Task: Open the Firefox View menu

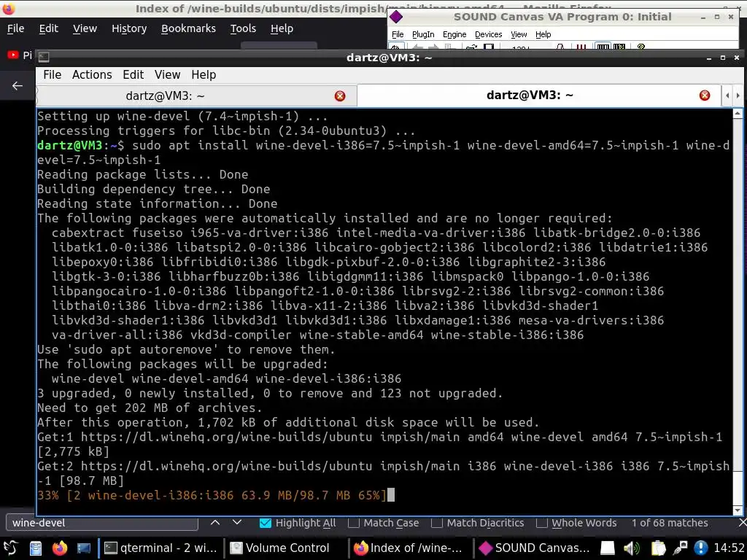Action: point(85,28)
